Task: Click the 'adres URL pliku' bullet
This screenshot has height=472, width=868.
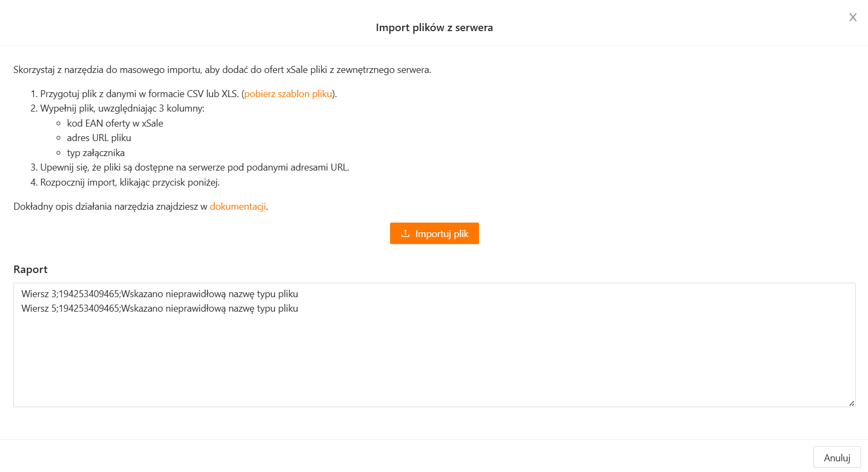Action: (x=99, y=138)
